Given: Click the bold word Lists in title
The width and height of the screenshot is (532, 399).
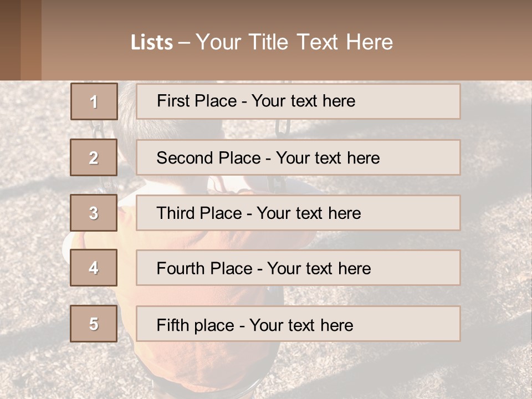Looking at the screenshot, I should pos(152,43).
